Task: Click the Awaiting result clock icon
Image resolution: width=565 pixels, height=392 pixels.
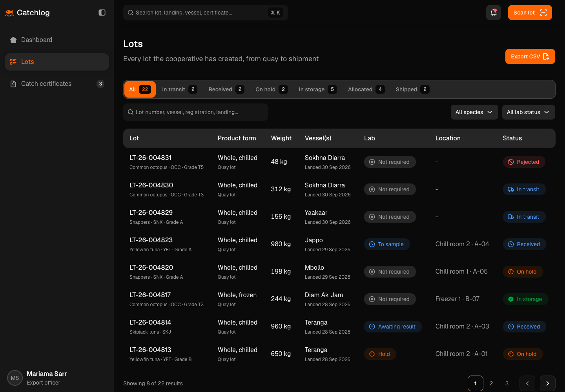Action: tap(372, 327)
